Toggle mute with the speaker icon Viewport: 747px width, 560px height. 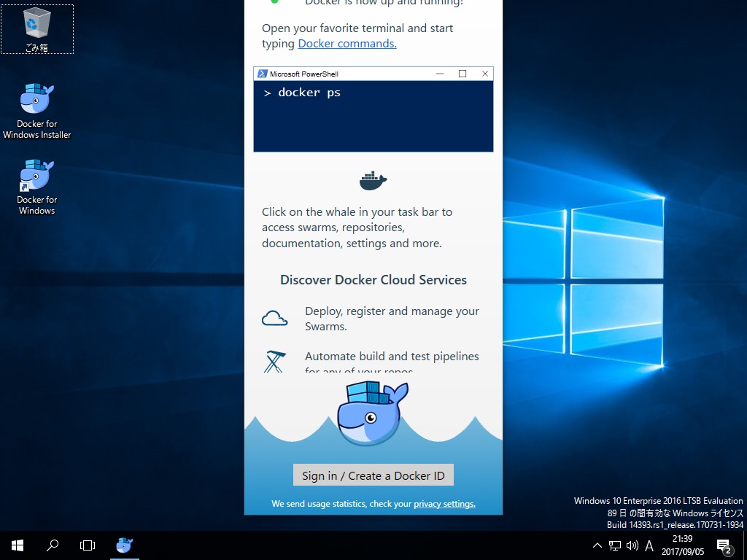pos(631,545)
